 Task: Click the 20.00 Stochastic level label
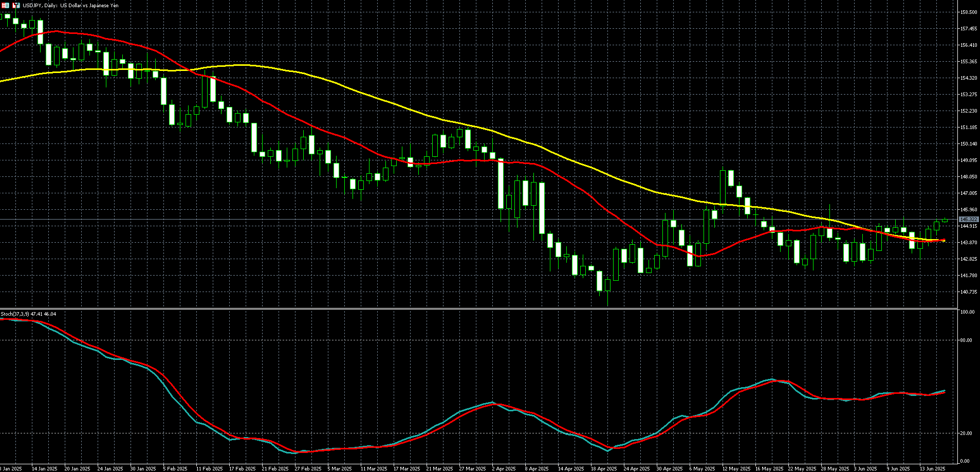click(x=966, y=433)
